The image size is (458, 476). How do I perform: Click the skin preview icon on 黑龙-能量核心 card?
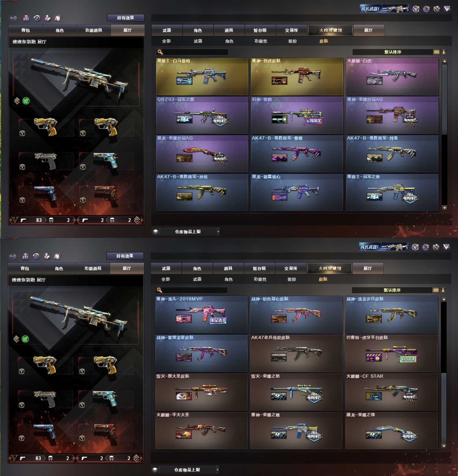click(x=279, y=197)
